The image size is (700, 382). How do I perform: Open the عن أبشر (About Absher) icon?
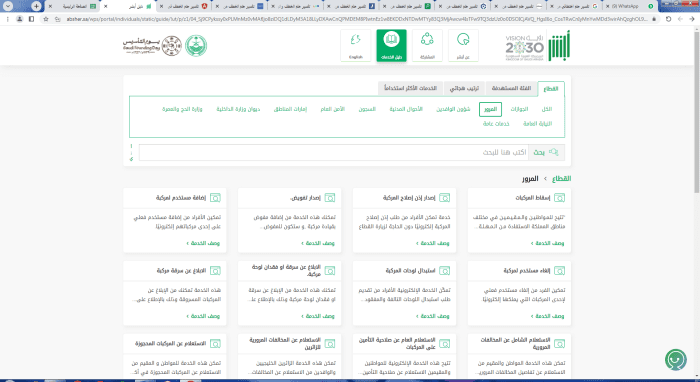click(463, 46)
